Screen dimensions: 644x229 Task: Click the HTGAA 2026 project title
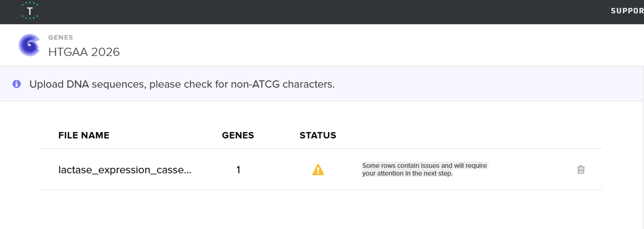(x=84, y=52)
